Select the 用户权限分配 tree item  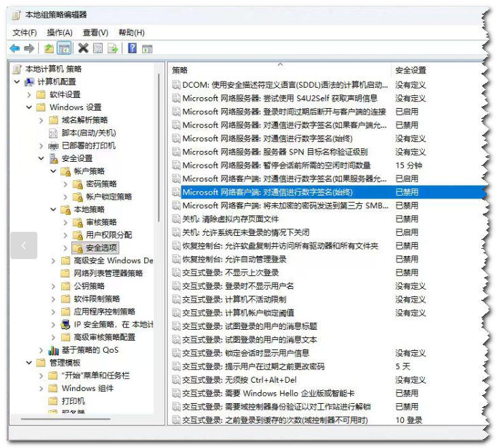tap(109, 235)
